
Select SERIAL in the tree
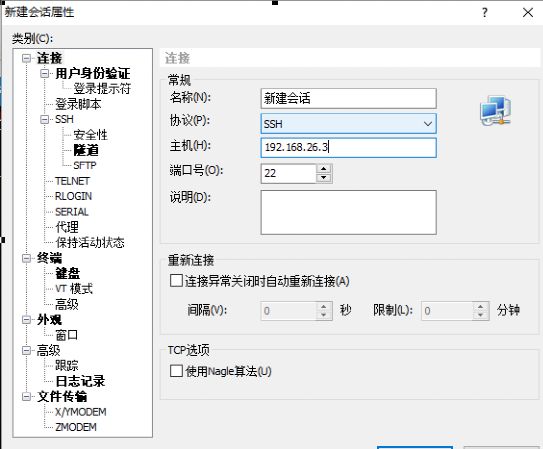[x=72, y=212]
